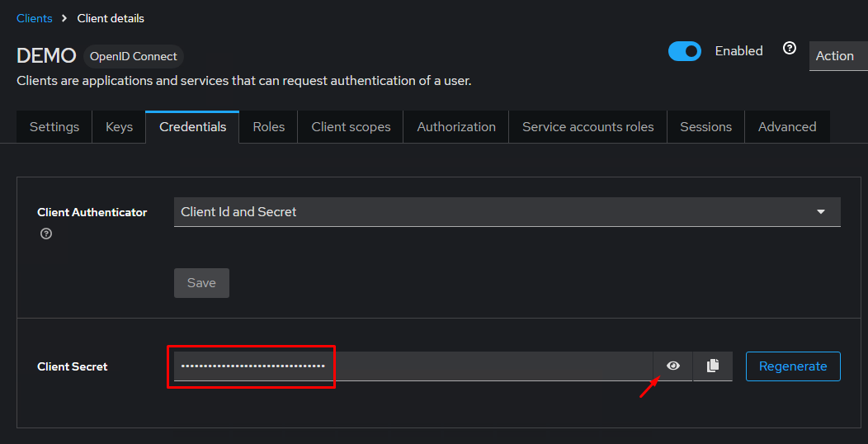Open the Client scopes tab
This screenshot has height=444, width=868.
(x=351, y=127)
